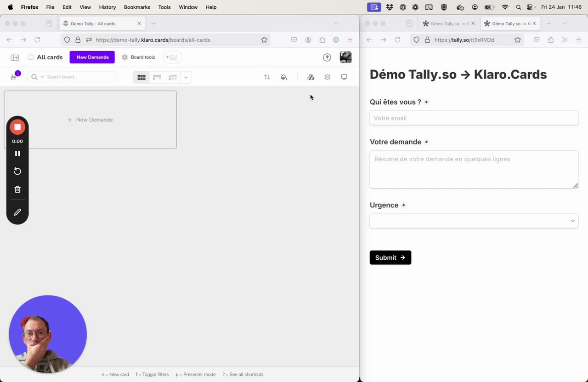Viewport: 588px width, 382px height.
Task: Click the Votre email input field
Action: point(474,118)
